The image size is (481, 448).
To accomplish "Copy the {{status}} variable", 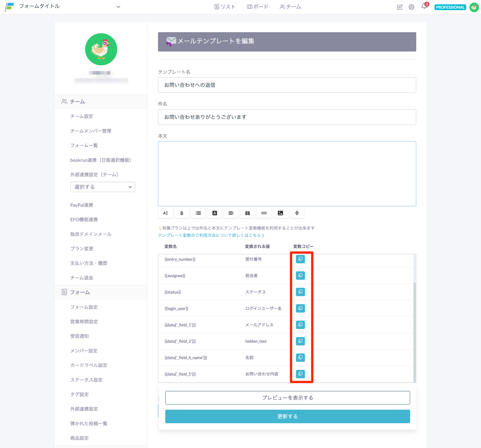I will 300,292.
